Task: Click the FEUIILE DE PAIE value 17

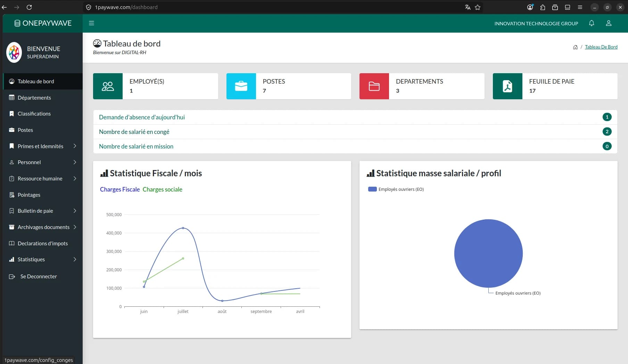Action: (532, 91)
